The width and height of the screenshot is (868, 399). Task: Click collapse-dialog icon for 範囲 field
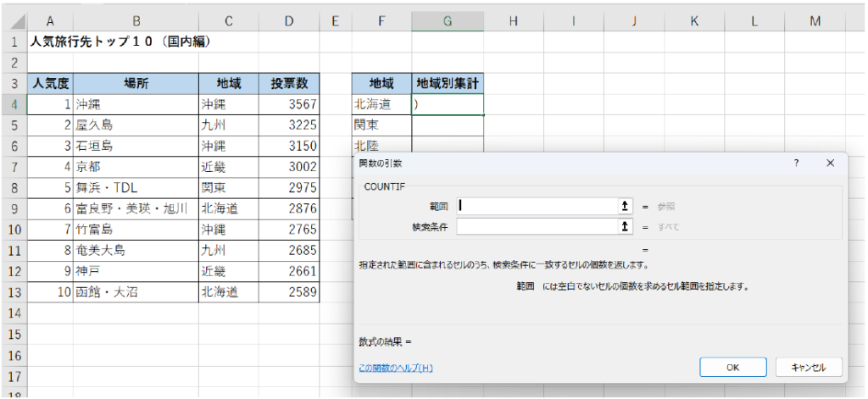coord(625,205)
